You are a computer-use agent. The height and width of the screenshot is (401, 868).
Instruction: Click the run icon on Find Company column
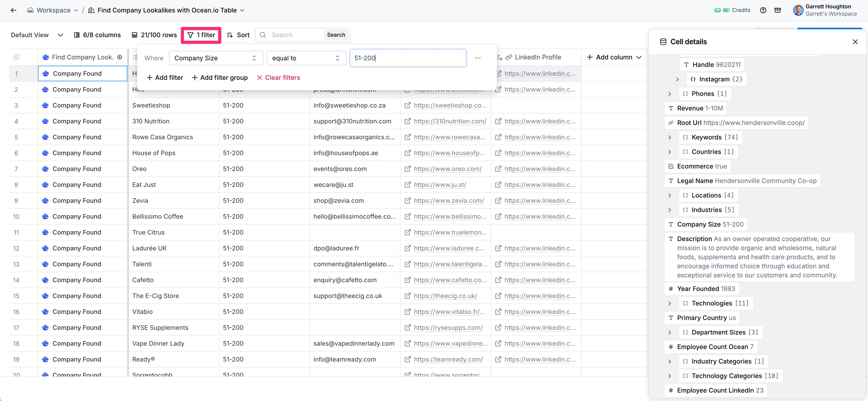(x=120, y=57)
